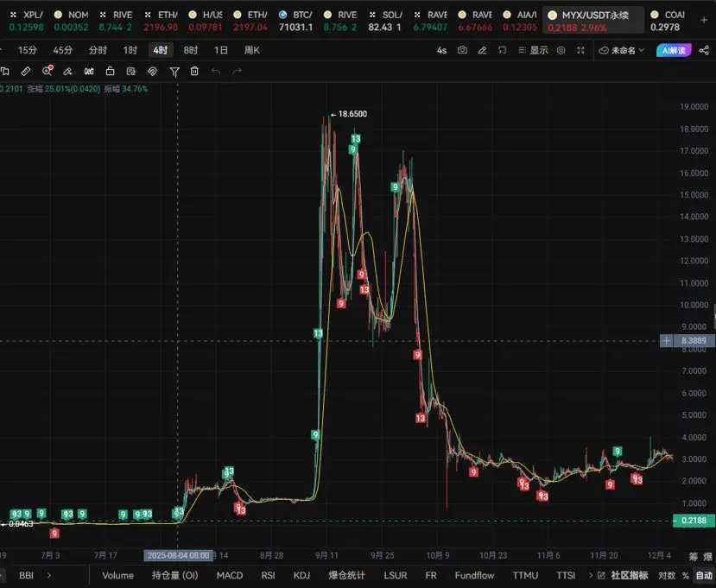Click the note edit drawing icon
The image size is (716, 588).
pos(131,71)
